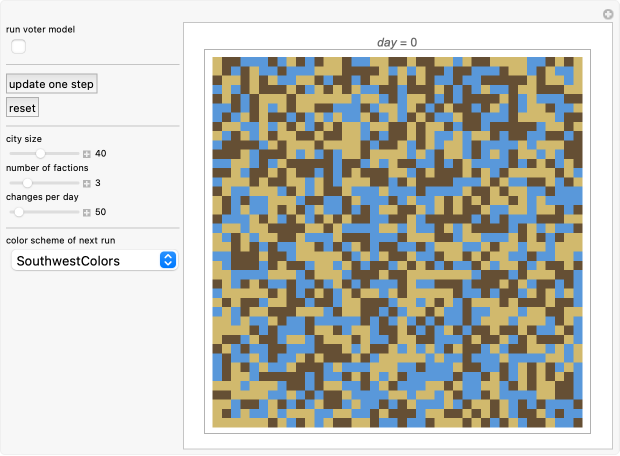
Task: Expand number of factions plus icon
Action: click(87, 183)
